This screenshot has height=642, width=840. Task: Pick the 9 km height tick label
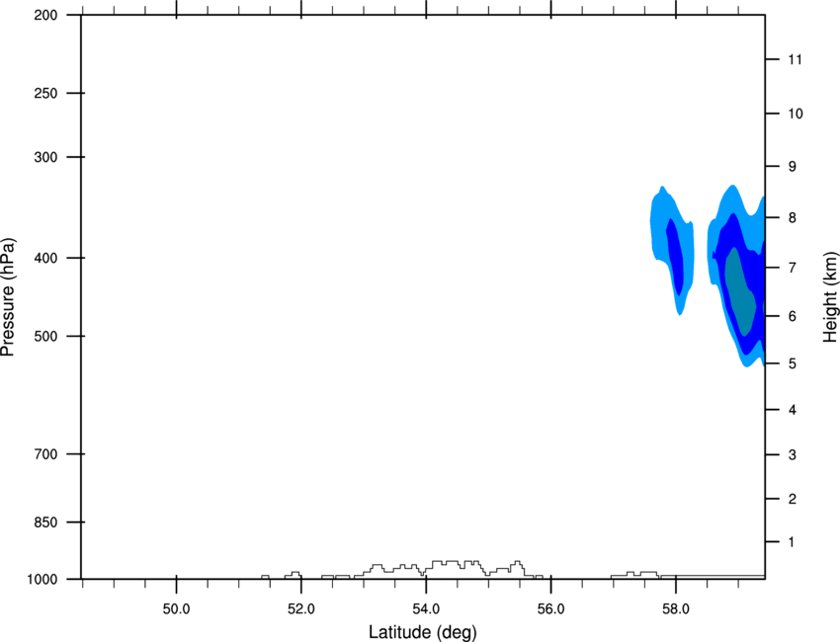793,167
